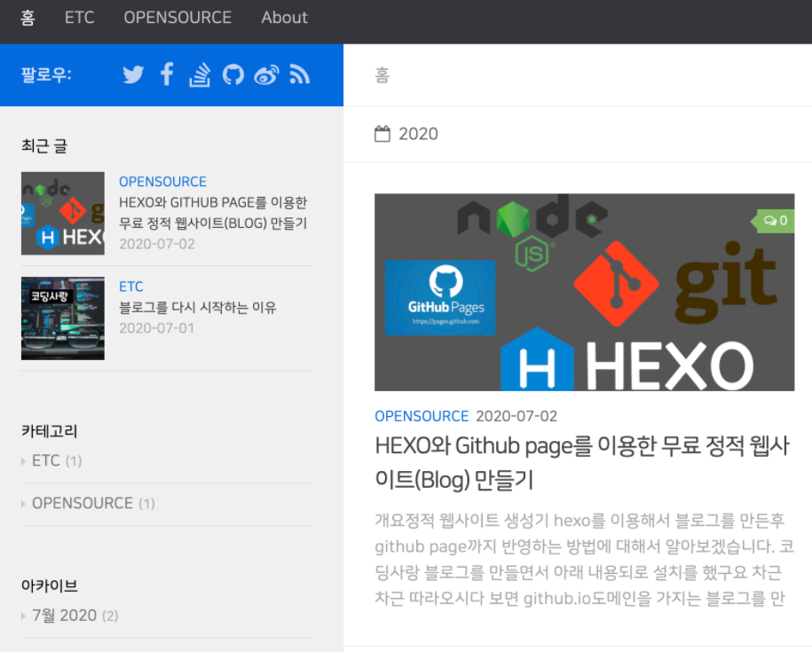The width and height of the screenshot is (812, 652).
Task: Click the 2020 archive year heading
Action: click(419, 134)
